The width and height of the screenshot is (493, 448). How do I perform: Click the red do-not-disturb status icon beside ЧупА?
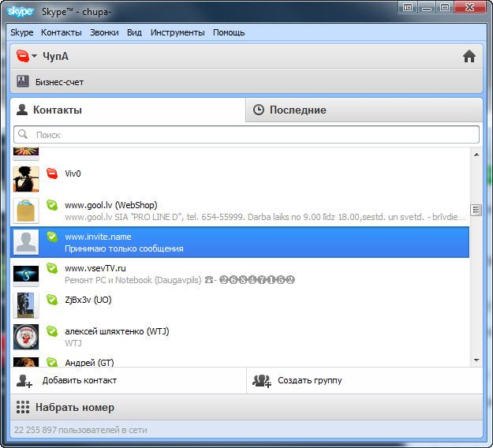click(x=23, y=56)
